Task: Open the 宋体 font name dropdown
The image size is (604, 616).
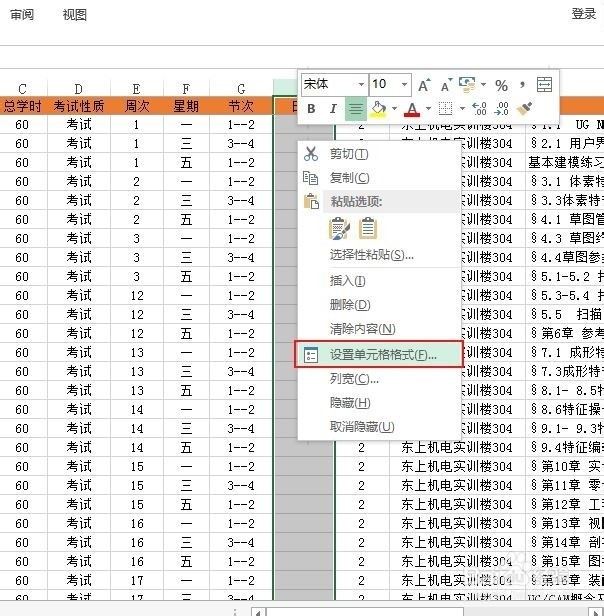Action: 361,84
